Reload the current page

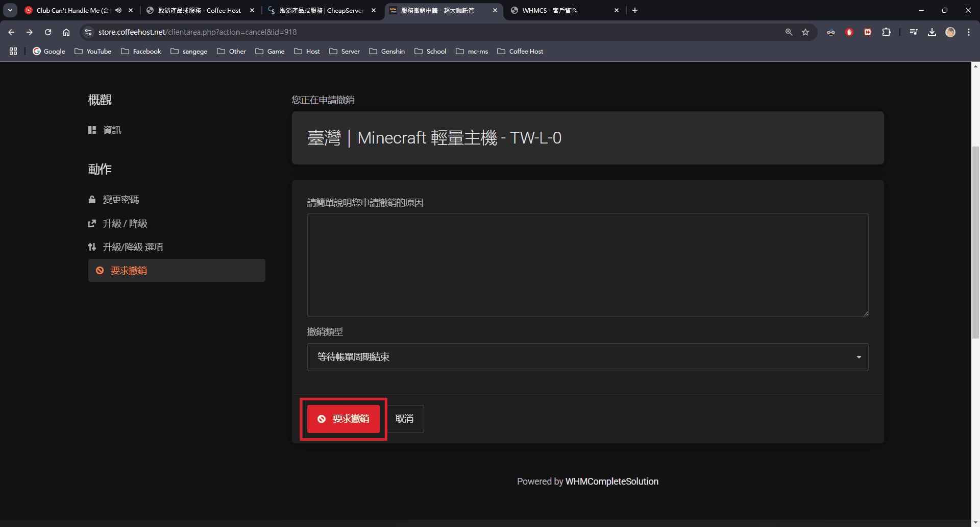point(48,32)
